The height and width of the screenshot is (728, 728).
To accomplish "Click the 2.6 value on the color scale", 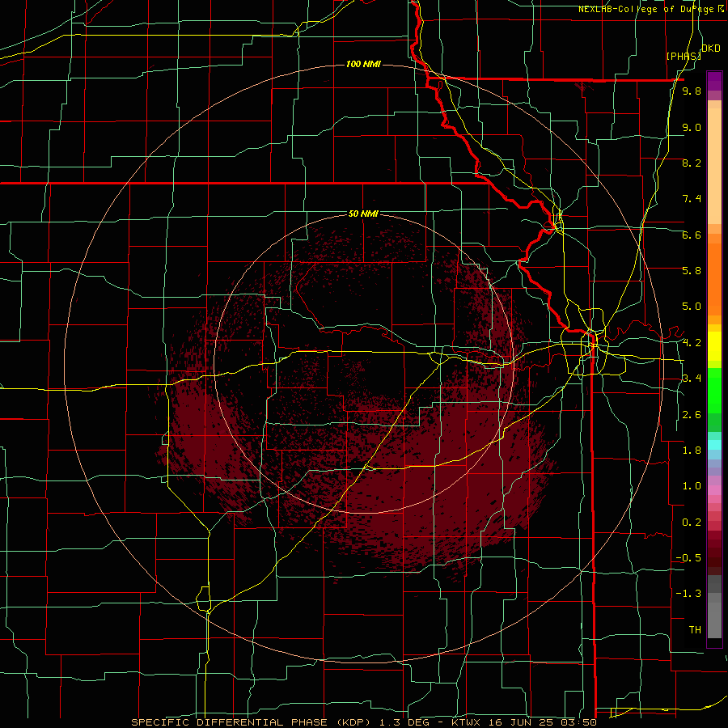I will pos(692,415).
